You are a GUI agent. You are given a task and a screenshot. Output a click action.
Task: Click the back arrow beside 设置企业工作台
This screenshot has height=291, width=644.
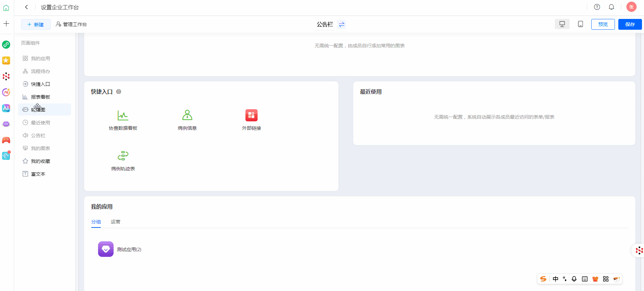point(26,7)
